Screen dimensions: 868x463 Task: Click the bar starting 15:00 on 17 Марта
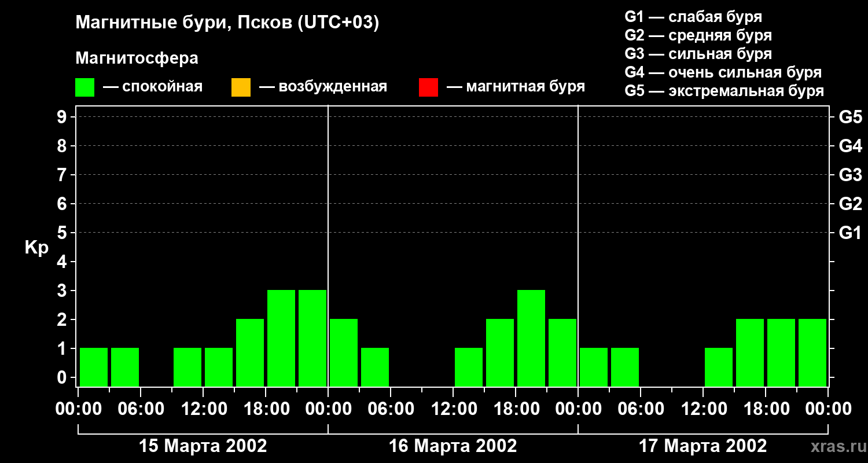tap(750, 352)
